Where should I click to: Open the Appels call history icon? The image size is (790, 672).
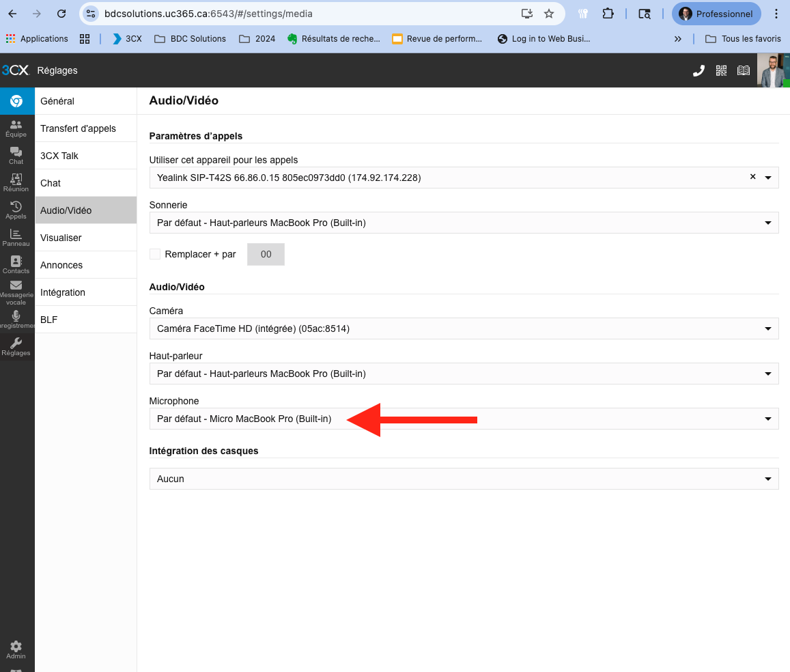point(16,210)
